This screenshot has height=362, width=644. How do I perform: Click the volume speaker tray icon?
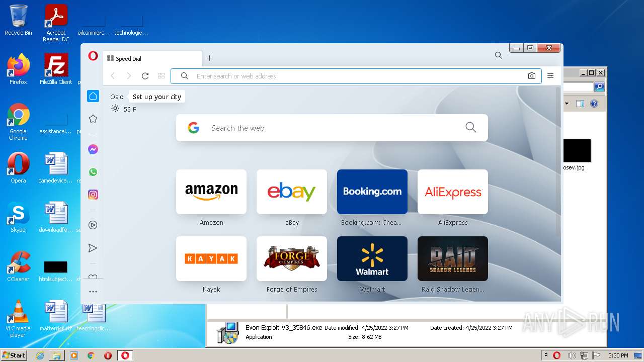pyautogui.click(x=572, y=355)
